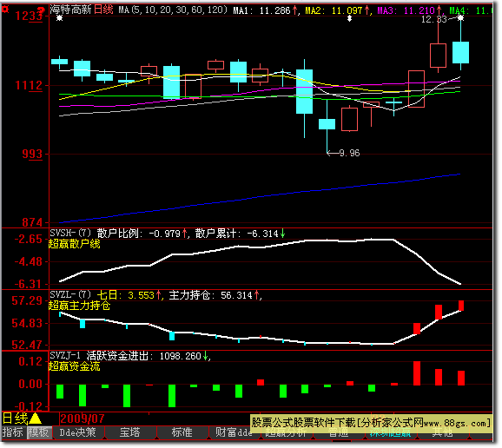Switch to the Dde决策 tab

[x=78, y=432]
